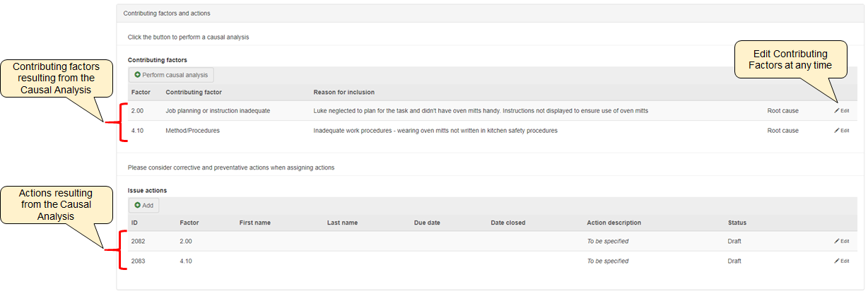Click the 'Status' column header
868x294 pixels.
(737, 223)
